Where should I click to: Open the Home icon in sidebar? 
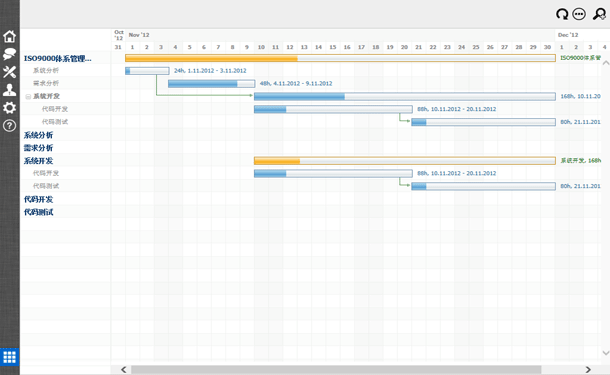tap(9, 36)
